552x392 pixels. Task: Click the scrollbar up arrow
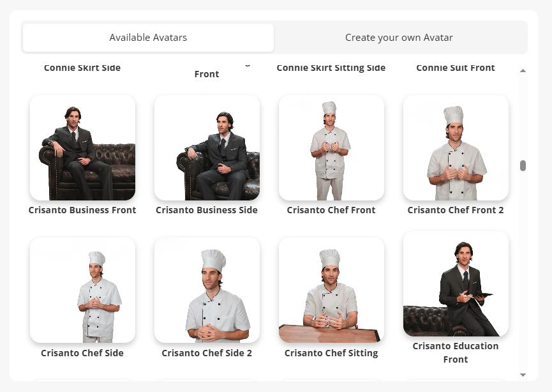tap(523, 71)
